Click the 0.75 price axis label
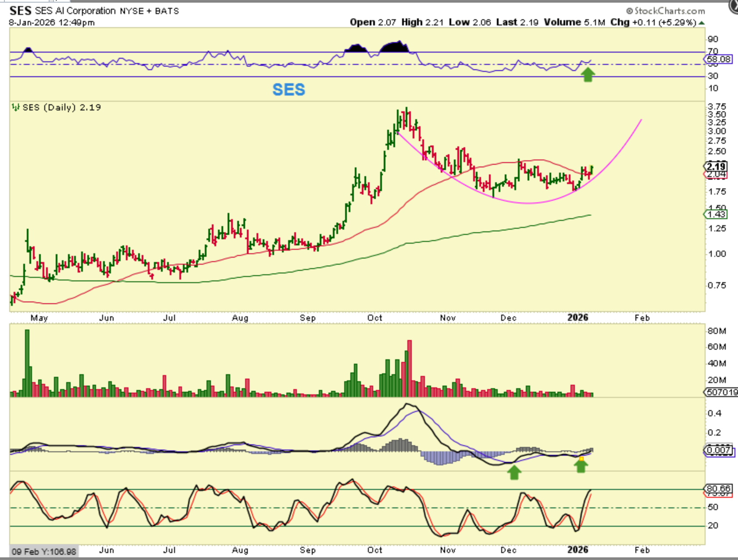The image size is (738, 560). click(717, 286)
